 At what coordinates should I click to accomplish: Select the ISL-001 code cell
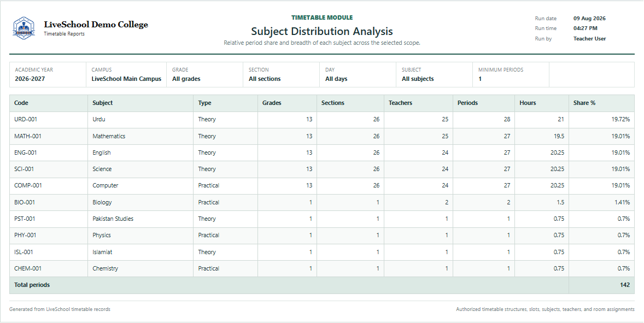(x=49, y=252)
